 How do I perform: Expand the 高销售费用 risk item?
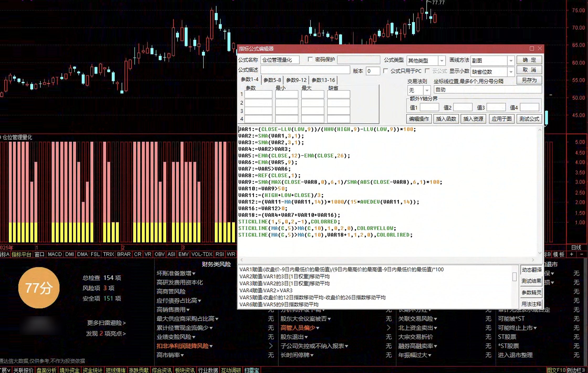(x=188, y=310)
